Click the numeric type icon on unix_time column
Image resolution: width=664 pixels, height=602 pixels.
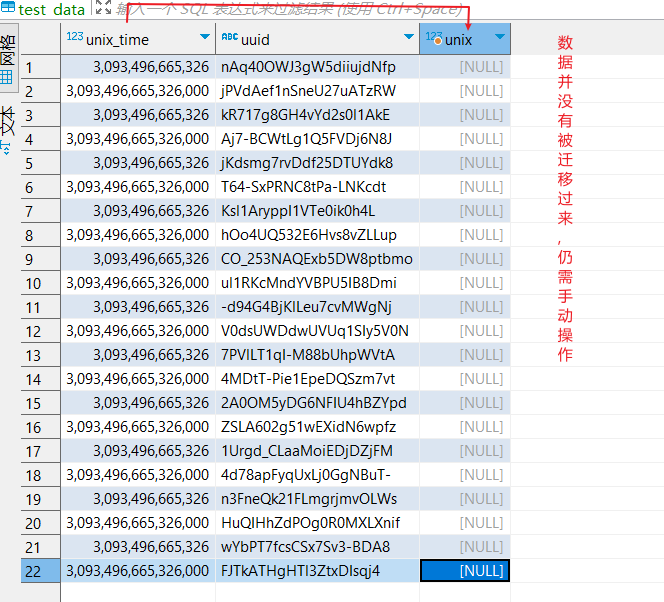(x=74, y=38)
